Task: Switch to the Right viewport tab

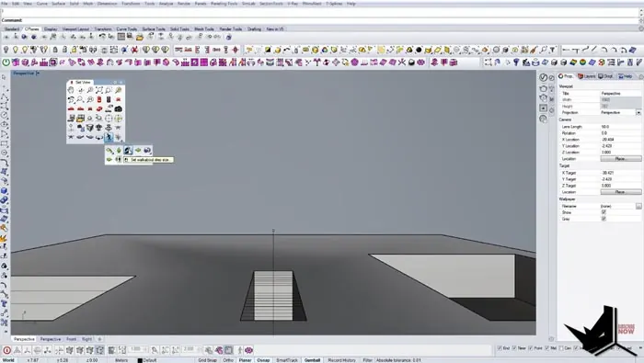Action: pos(86,339)
